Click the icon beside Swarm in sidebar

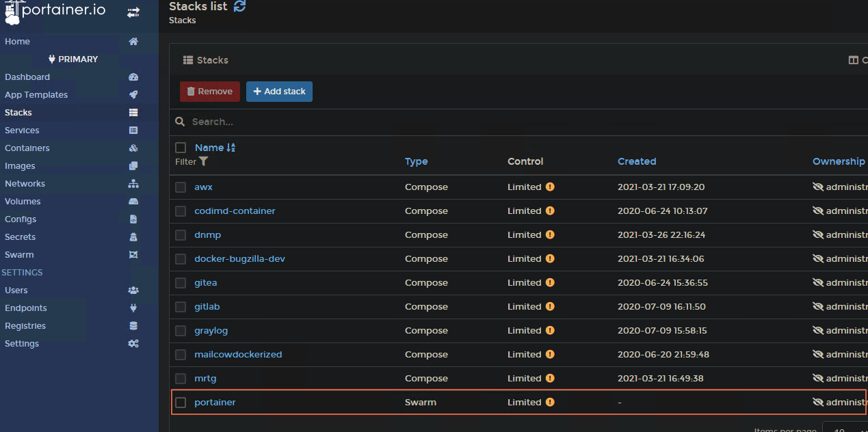point(133,255)
